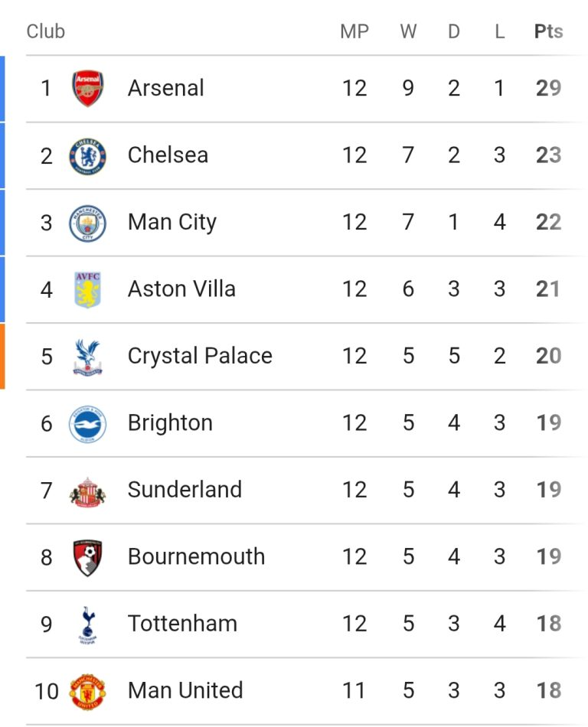
Task: Click the Aston Villa club crest
Action: (x=87, y=289)
